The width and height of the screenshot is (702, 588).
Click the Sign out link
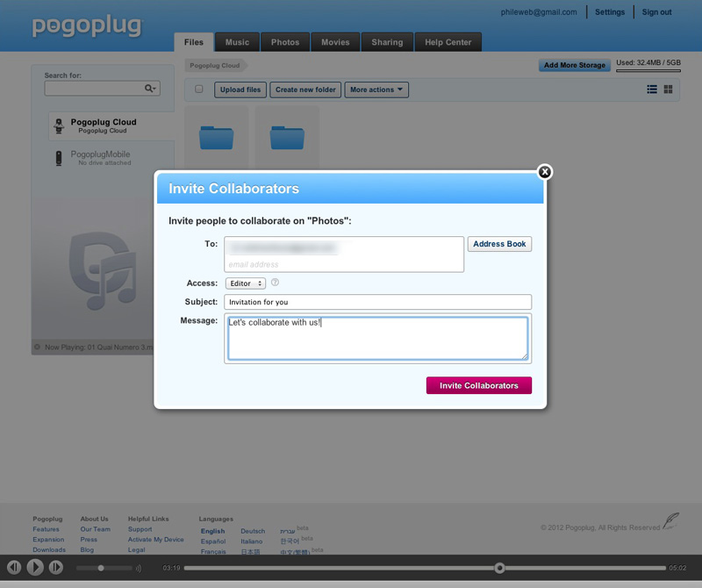656,12
